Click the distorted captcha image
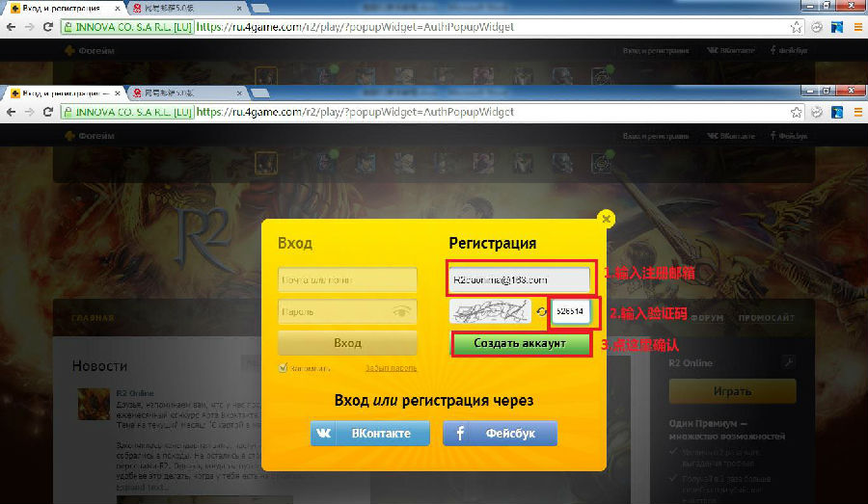The image size is (868, 504). click(x=490, y=312)
